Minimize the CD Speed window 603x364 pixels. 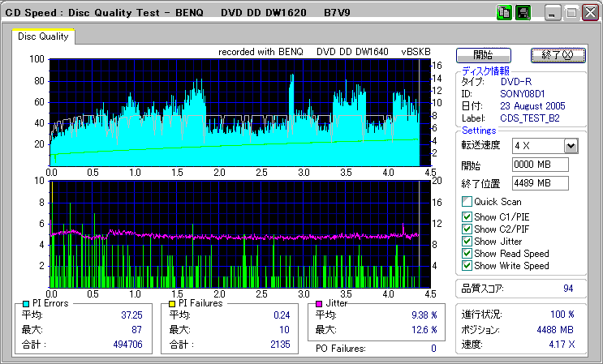553,13
